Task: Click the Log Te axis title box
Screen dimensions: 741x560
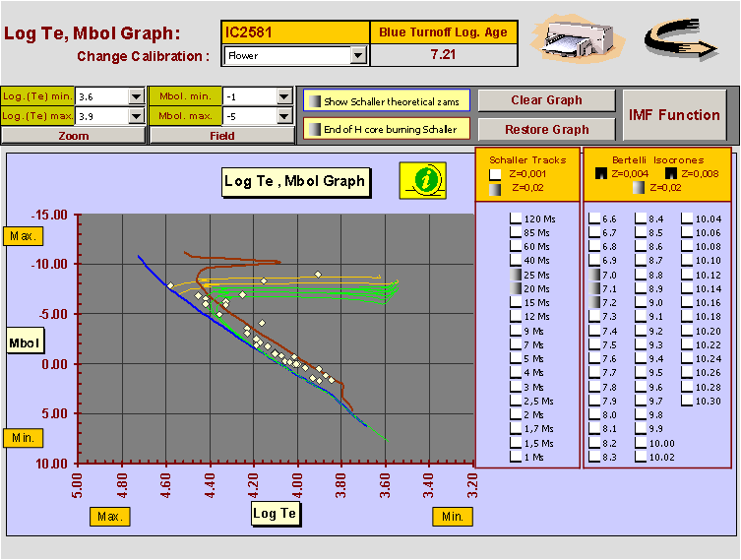Action: pos(275,514)
